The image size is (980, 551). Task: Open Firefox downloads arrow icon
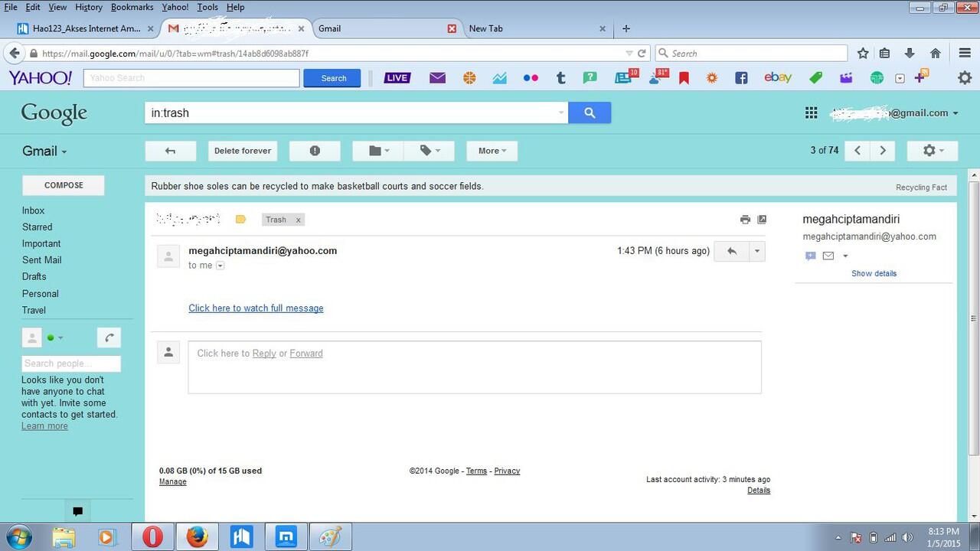click(x=910, y=54)
